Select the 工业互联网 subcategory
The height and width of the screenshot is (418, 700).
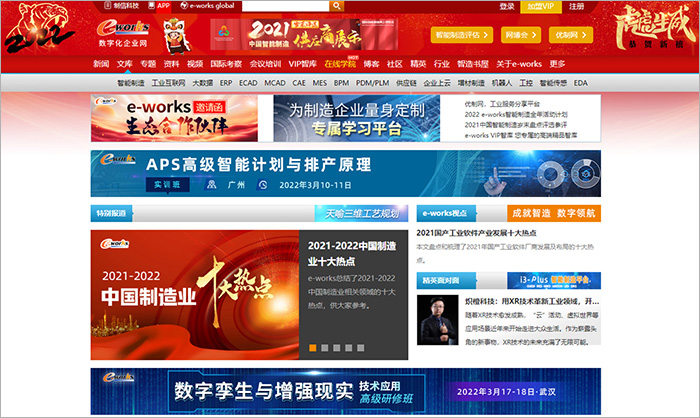coord(168,83)
